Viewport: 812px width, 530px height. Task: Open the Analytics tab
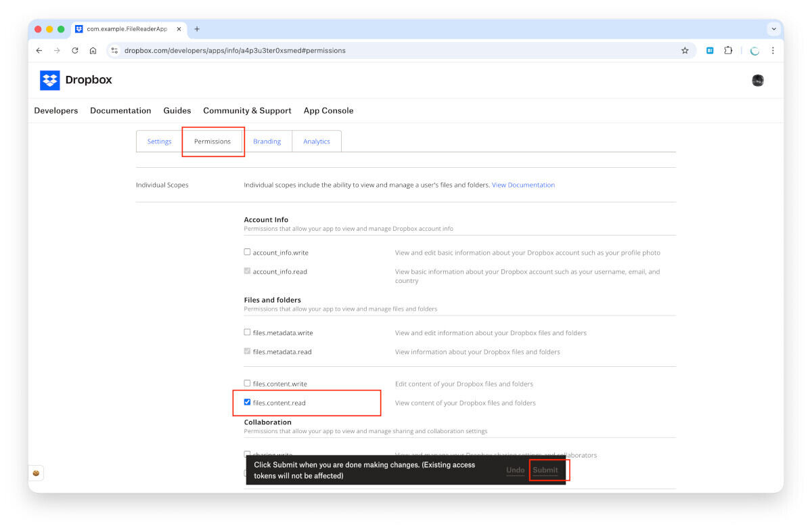[x=317, y=141]
